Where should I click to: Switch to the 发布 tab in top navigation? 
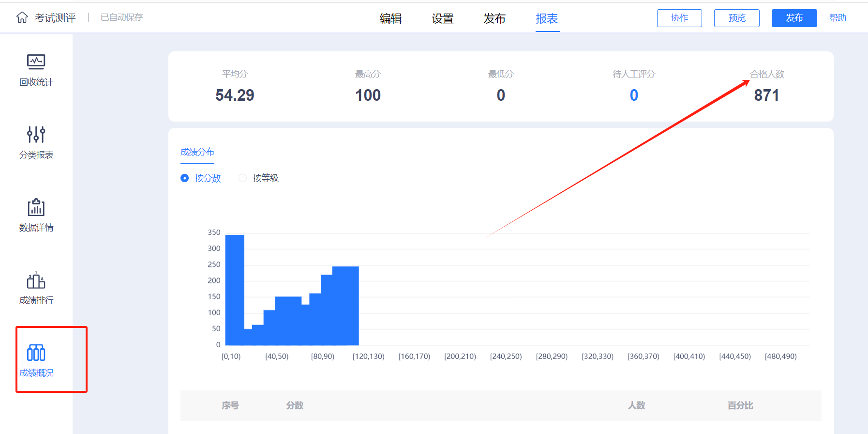point(494,18)
